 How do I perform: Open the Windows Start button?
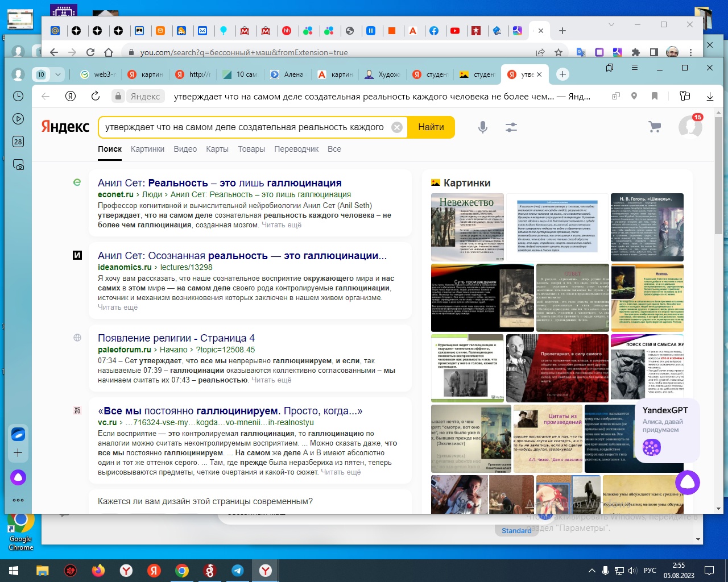[x=14, y=571]
